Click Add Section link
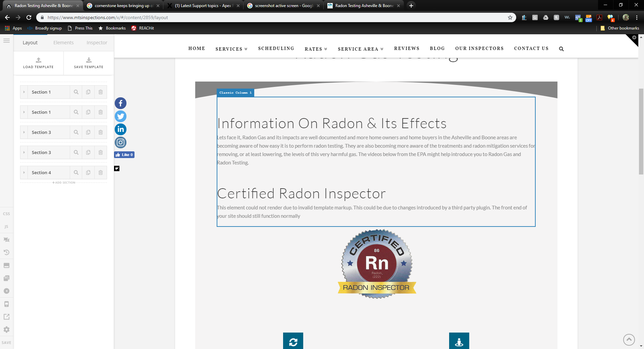Screen dimensions: 644x349 (64, 183)
